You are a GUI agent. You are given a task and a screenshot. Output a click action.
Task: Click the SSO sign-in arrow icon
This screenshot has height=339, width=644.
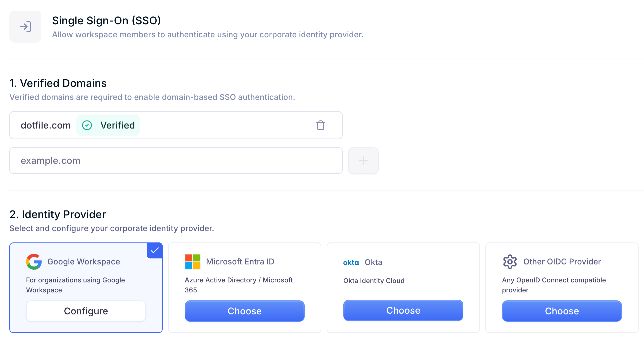pyautogui.click(x=25, y=27)
